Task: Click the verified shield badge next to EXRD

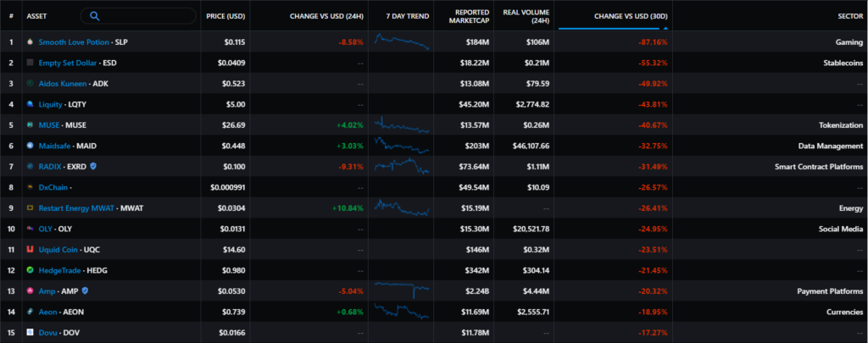Action: tap(93, 166)
